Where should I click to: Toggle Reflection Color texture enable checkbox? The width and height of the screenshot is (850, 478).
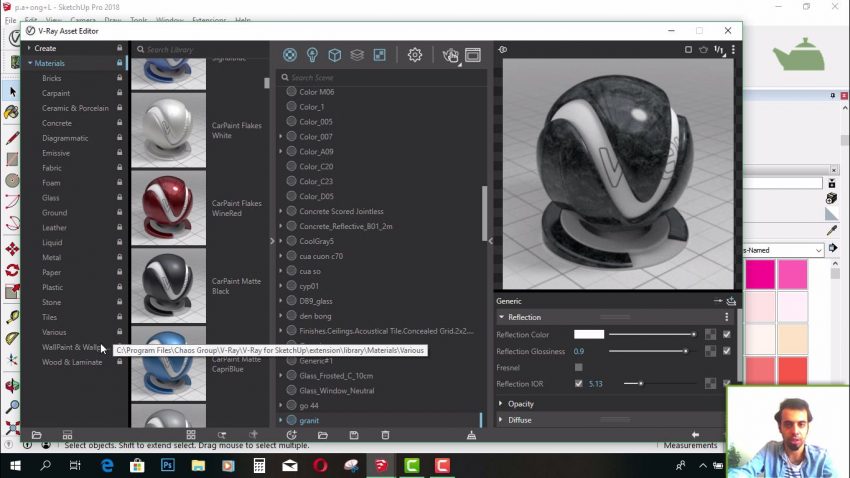[x=726, y=334]
